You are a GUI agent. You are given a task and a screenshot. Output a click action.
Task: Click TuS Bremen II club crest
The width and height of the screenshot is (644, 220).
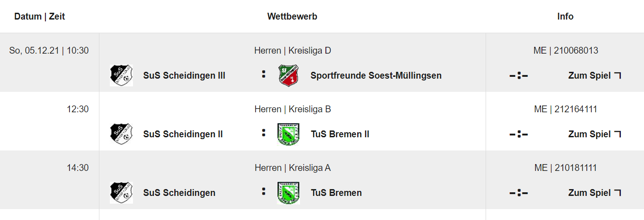point(288,134)
